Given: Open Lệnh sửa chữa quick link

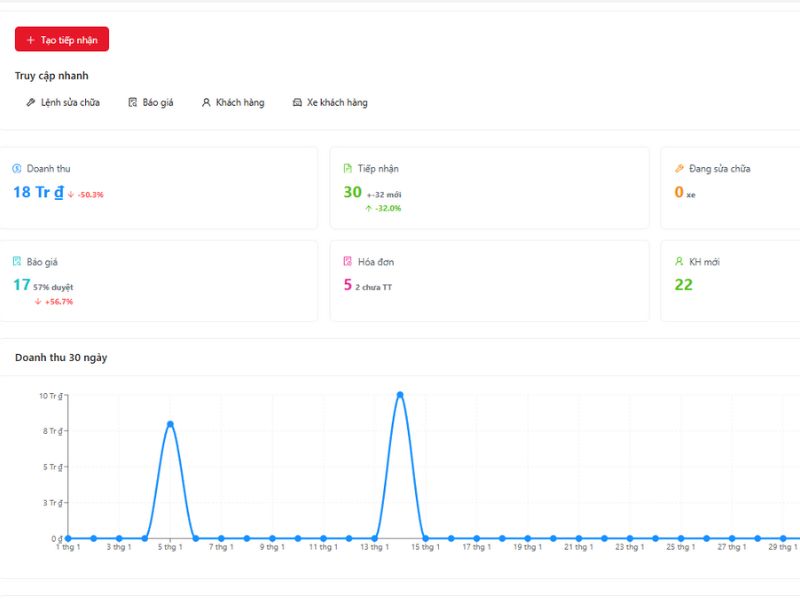Looking at the screenshot, I should click(70, 102).
